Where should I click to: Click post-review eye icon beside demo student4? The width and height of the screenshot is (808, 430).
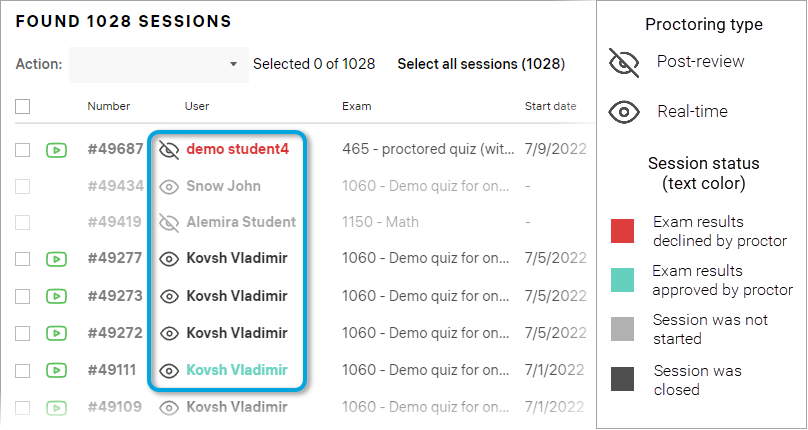coord(170,149)
